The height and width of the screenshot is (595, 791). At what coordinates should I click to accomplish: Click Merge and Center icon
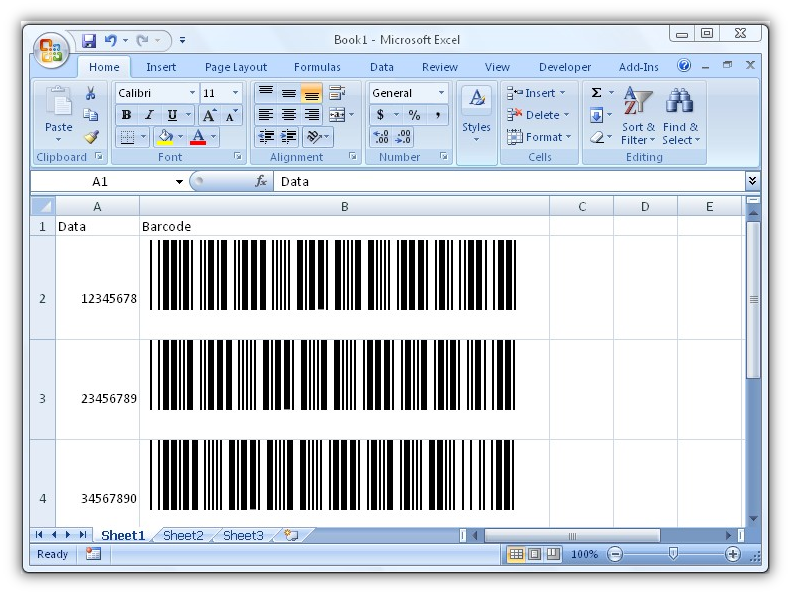coord(336,115)
